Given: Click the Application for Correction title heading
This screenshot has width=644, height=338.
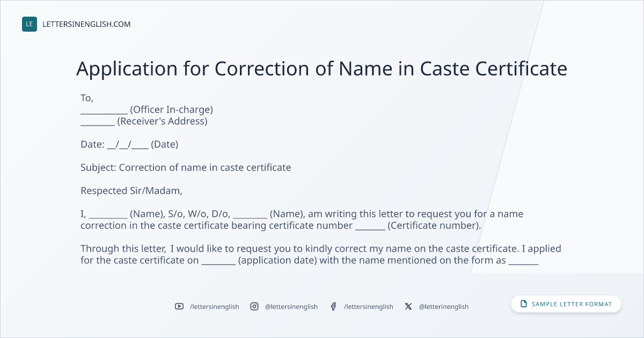Looking at the screenshot, I should [x=321, y=69].
